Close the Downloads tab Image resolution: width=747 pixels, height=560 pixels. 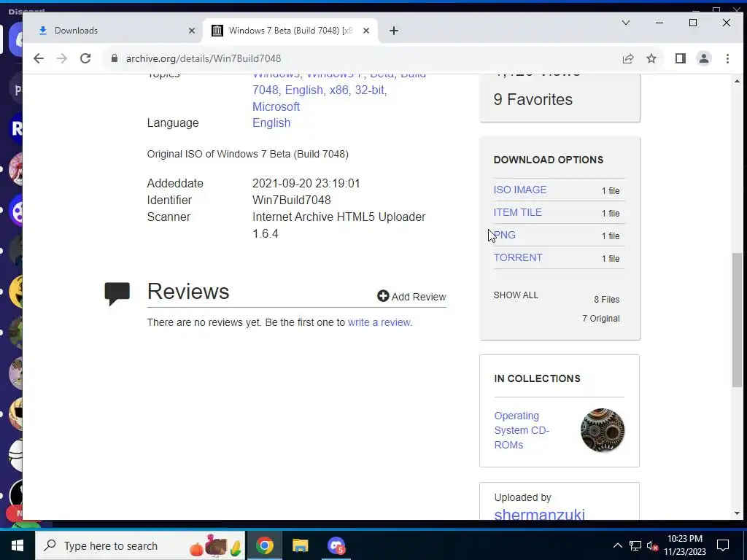point(192,31)
